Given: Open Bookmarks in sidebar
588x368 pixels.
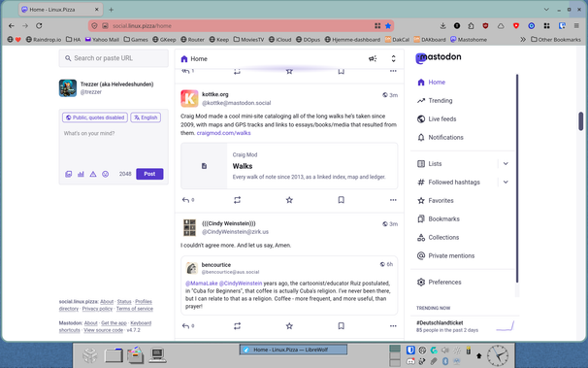Looking at the screenshot, I should 438,219.
